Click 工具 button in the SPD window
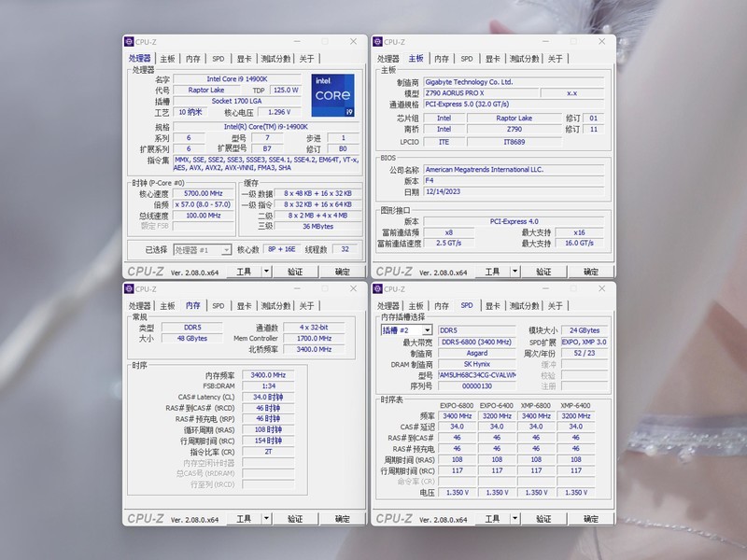Image resolution: width=747 pixels, height=560 pixels. pos(492,519)
